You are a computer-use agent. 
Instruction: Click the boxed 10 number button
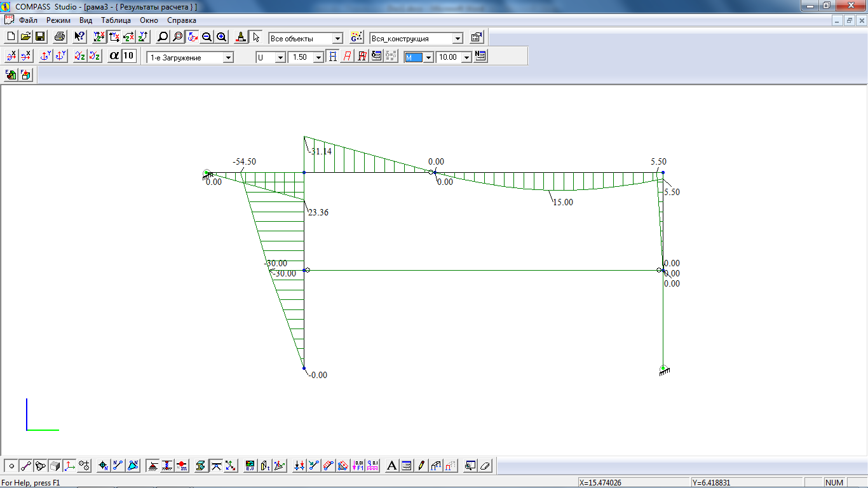click(128, 56)
